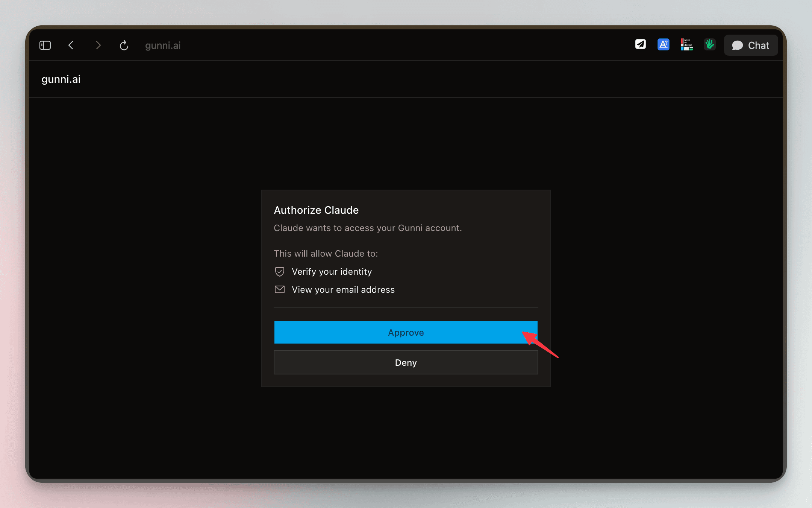The width and height of the screenshot is (812, 508).
Task: Click the Authorize Claude heading
Action: coord(316,210)
